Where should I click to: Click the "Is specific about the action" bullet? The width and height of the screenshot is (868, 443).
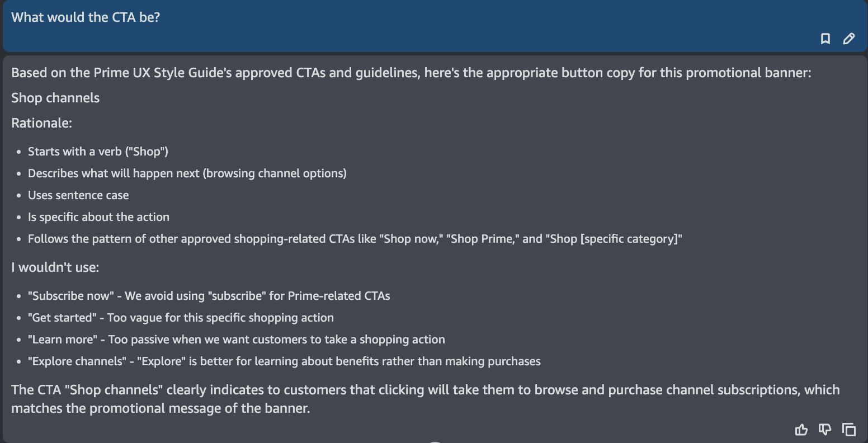click(x=98, y=217)
